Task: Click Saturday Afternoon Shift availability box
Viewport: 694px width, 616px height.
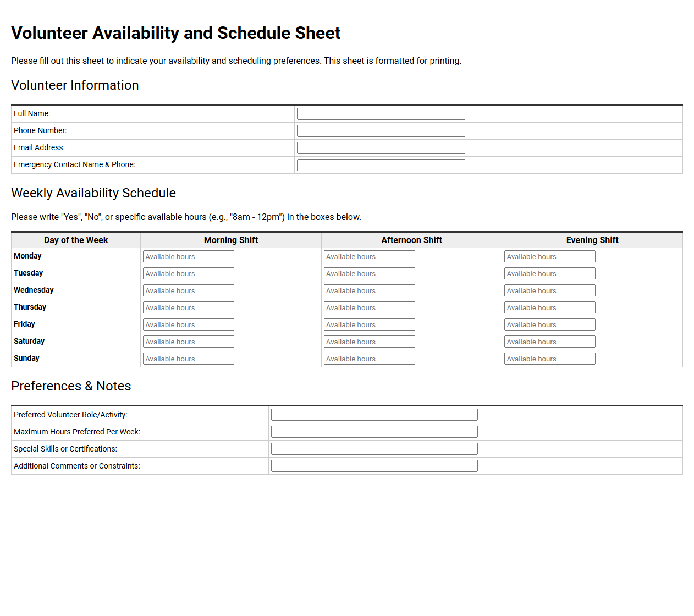Action: coord(369,342)
